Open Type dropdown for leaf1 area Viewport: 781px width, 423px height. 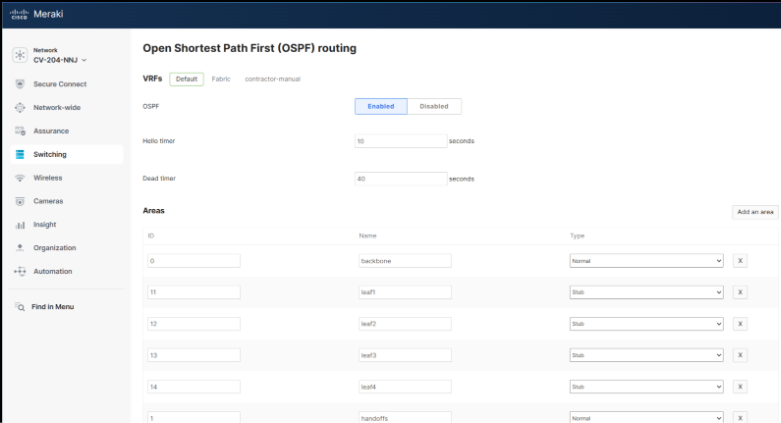647,292
